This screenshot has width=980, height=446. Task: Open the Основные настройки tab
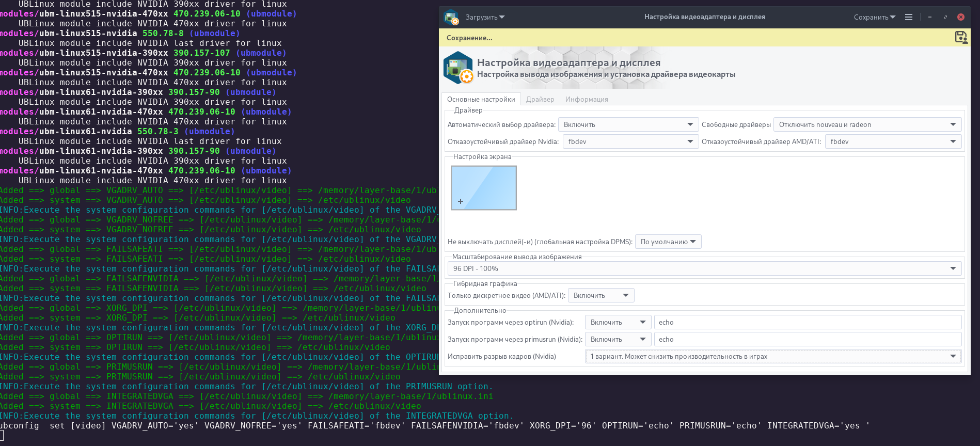(x=481, y=99)
